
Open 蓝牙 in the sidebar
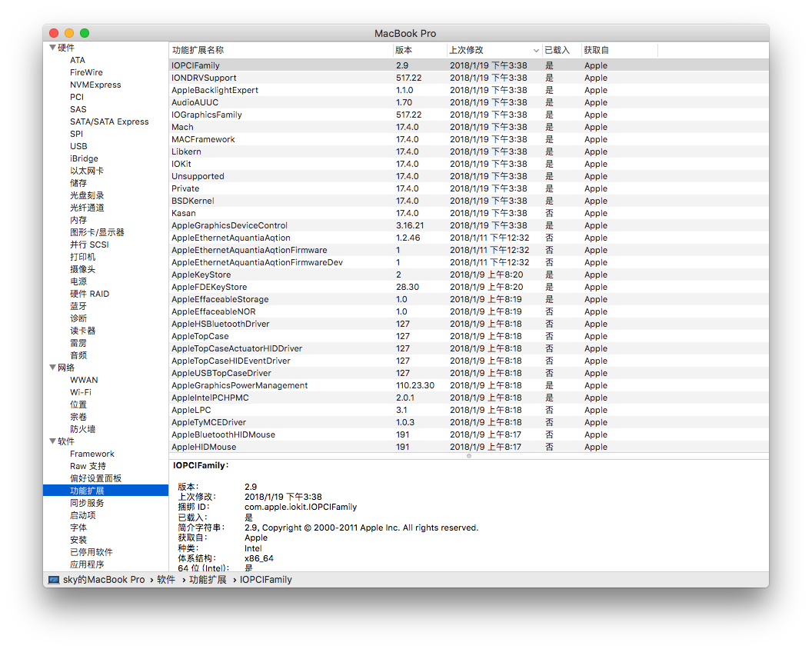click(x=78, y=306)
